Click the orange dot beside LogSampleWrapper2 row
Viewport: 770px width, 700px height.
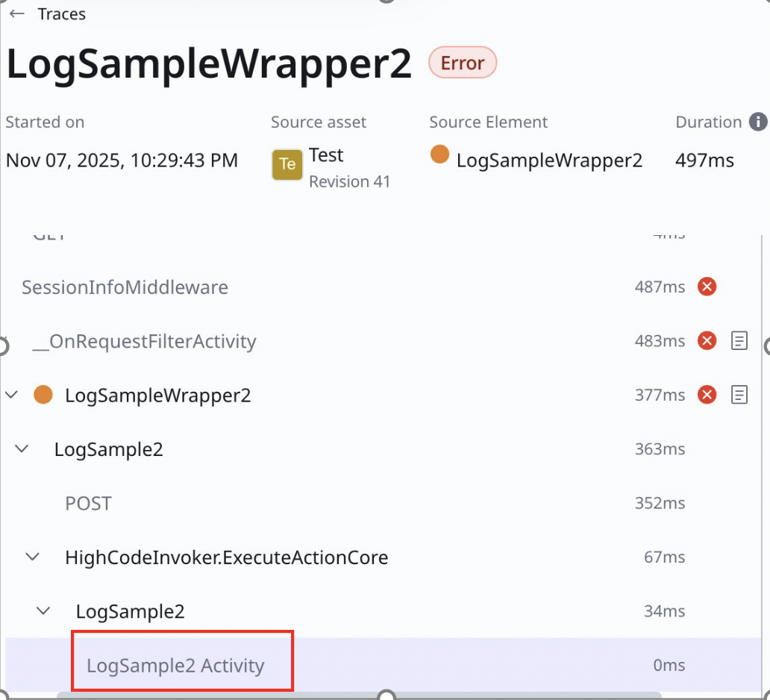tap(43, 395)
